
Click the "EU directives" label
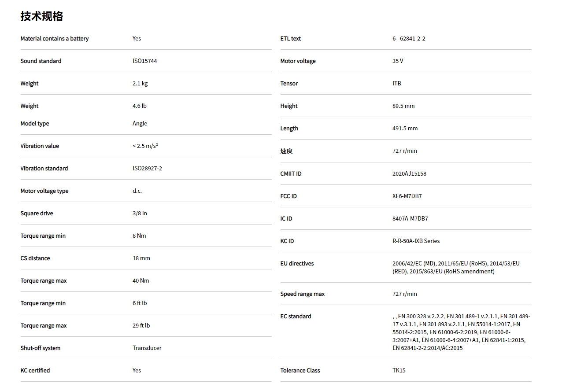[x=297, y=264]
